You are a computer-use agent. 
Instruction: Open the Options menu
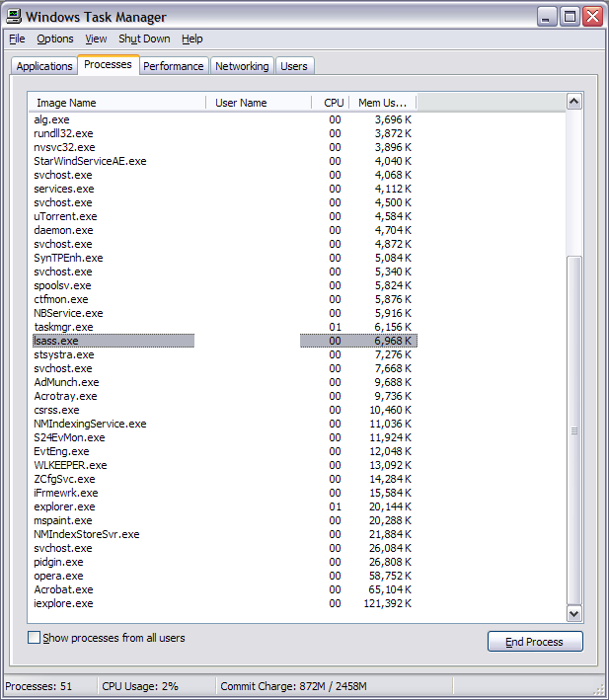55,39
